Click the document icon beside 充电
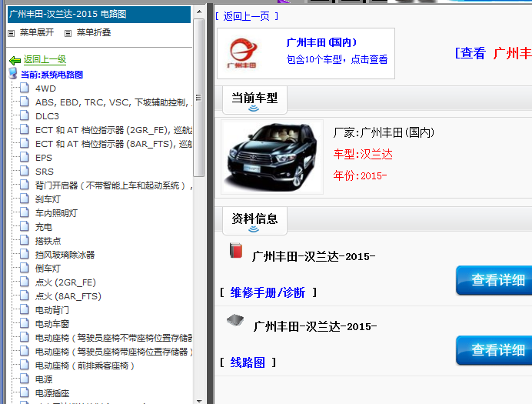The width and height of the screenshot is (532, 404). click(25, 226)
